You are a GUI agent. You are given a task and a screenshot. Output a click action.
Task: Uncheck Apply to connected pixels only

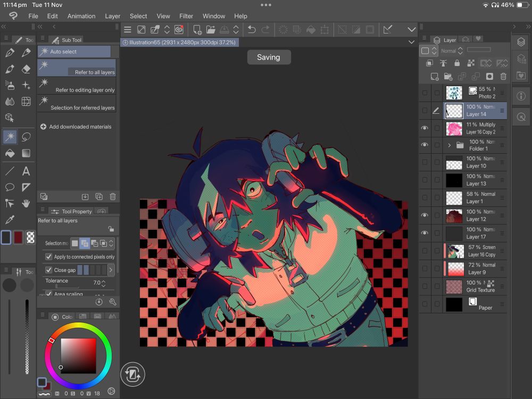pyautogui.click(x=49, y=257)
